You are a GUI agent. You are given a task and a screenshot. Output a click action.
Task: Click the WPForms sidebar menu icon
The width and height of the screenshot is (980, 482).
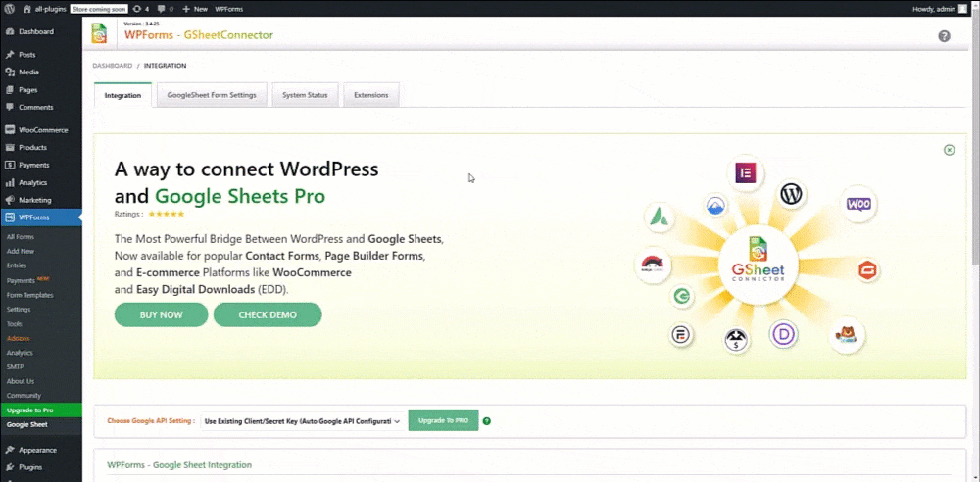(10, 217)
